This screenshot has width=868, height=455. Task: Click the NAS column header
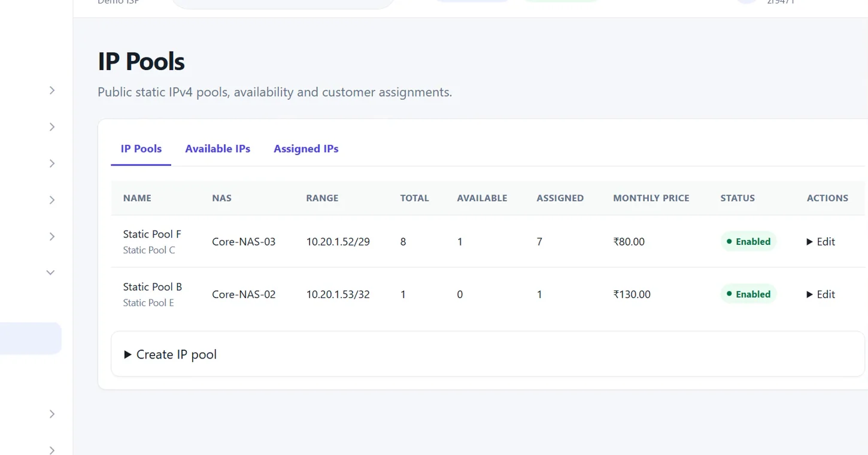coord(221,198)
